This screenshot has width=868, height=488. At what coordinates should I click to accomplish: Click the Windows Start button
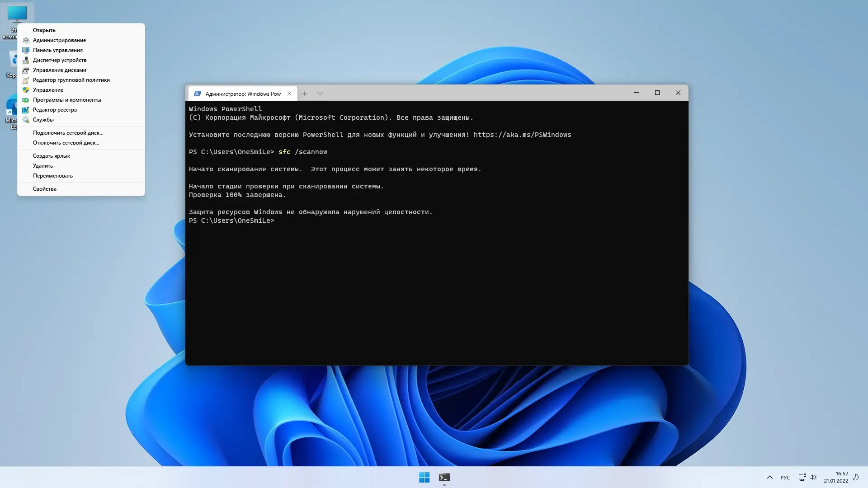[424, 477]
